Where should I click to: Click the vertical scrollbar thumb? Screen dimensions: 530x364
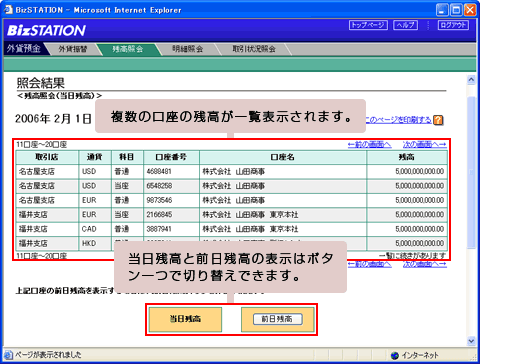pyautogui.click(x=471, y=172)
